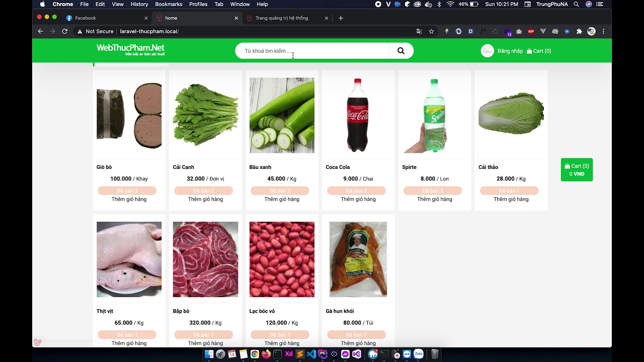Click the user avatar beside Đăng nhập
Viewport: 644px width, 362px height.
point(487,51)
